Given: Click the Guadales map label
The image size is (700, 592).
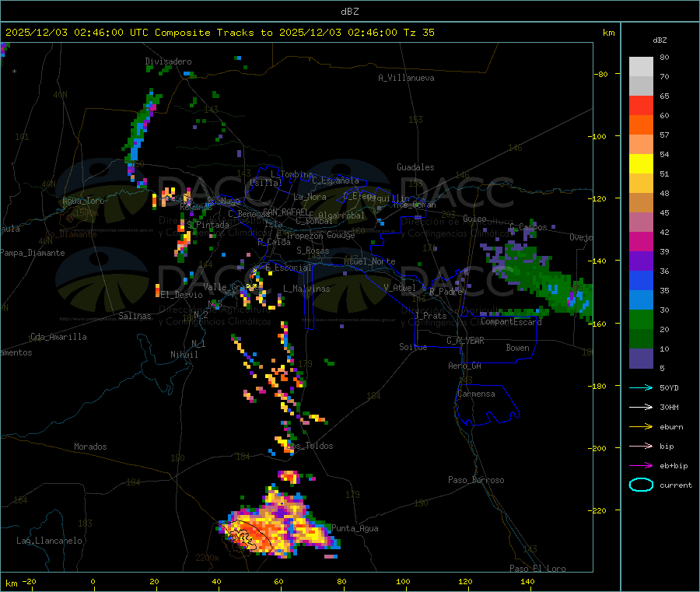Looking at the screenshot, I should 415,167.
